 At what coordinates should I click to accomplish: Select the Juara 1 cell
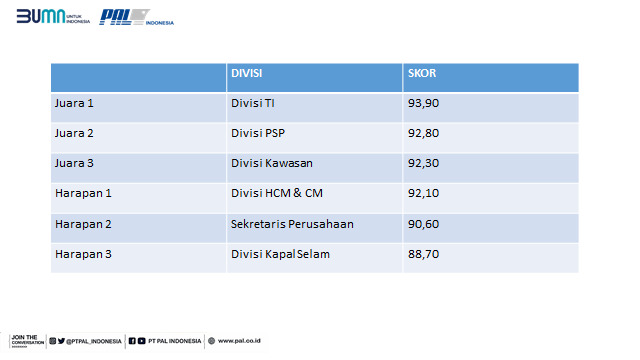[x=138, y=108]
